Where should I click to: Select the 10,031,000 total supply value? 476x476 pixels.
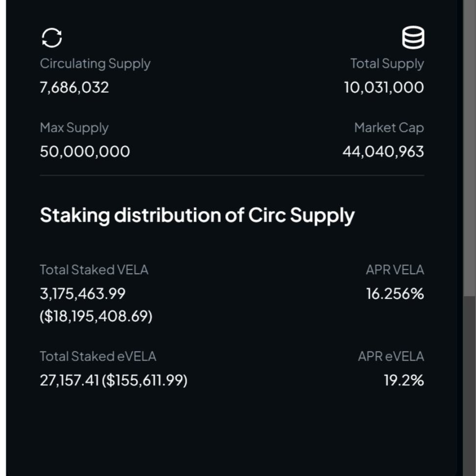(384, 88)
